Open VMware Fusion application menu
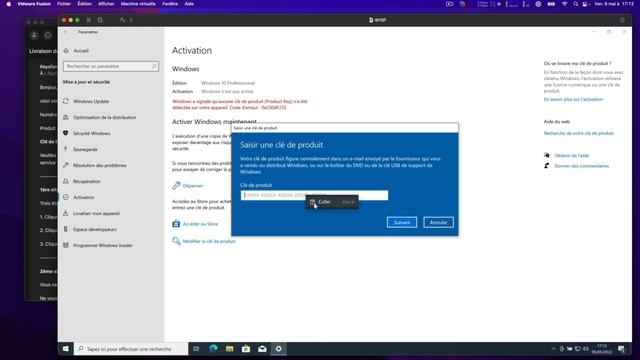The image size is (640, 360). (x=34, y=4)
